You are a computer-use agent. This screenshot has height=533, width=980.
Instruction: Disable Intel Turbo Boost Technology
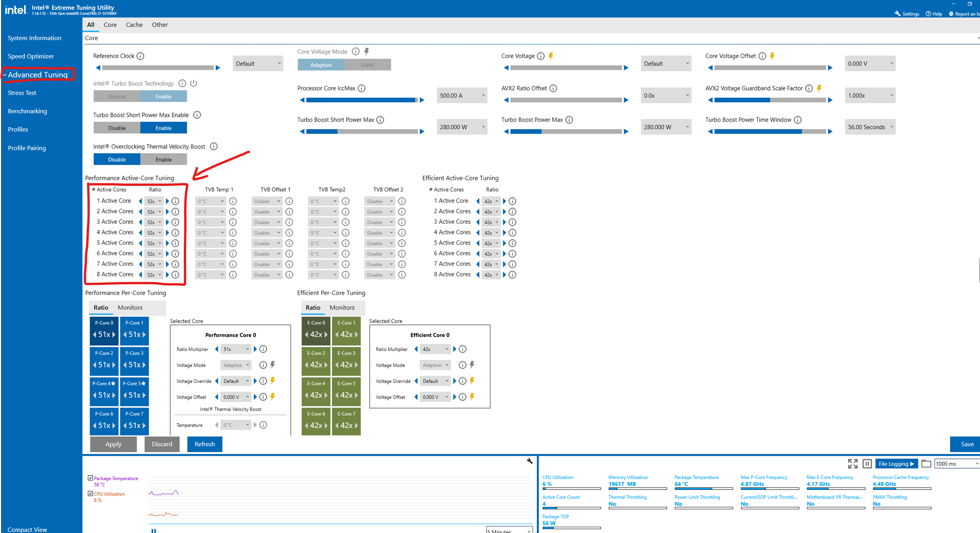[x=117, y=96]
